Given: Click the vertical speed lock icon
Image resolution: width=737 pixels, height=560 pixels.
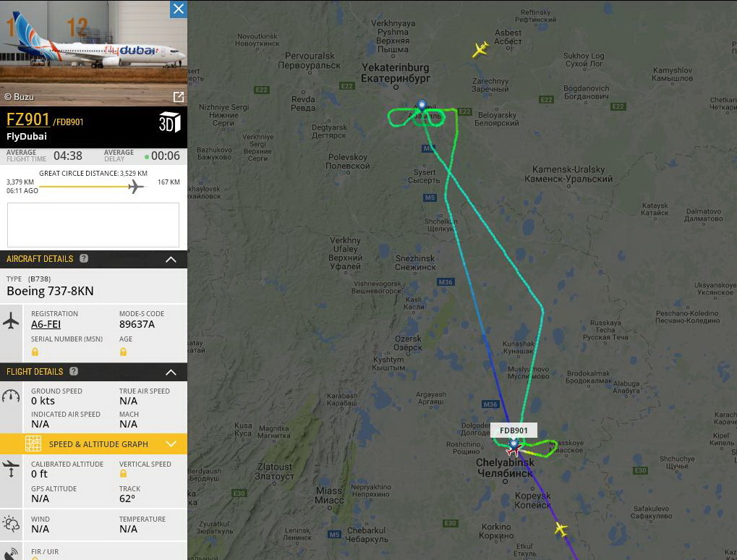Looking at the screenshot, I should [123, 473].
